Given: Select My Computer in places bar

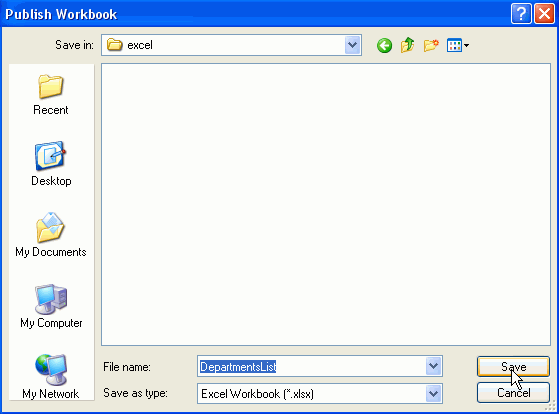Looking at the screenshot, I should [51, 306].
